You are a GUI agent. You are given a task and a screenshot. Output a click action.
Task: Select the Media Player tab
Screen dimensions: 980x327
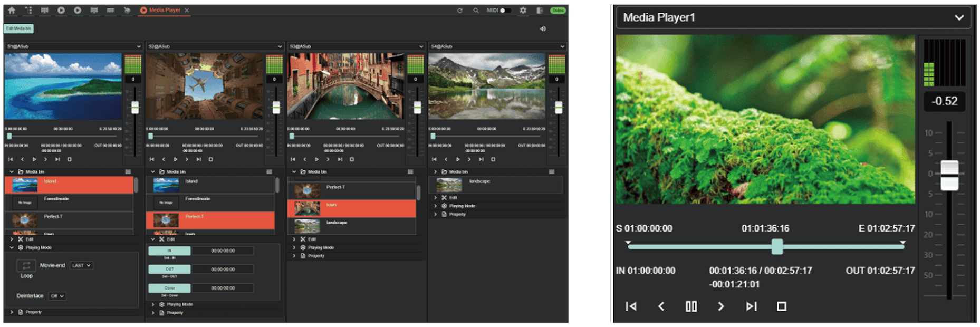164,11
